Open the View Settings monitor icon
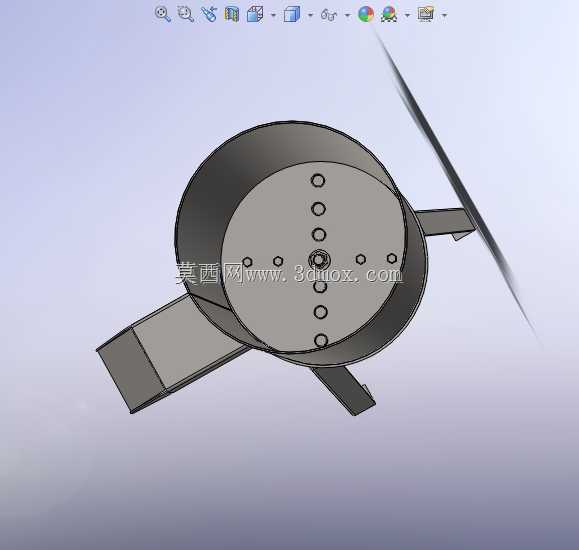The width and height of the screenshot is (579, 550). click(x=426, y=14)
